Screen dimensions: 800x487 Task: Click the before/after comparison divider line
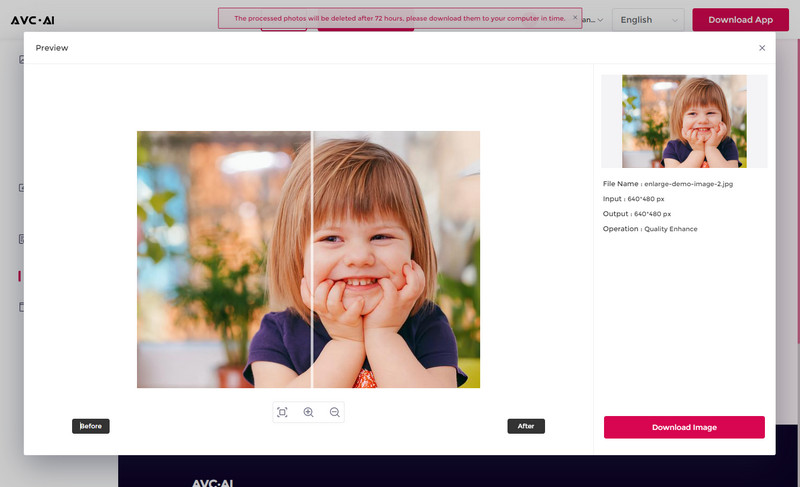(312, 259)
